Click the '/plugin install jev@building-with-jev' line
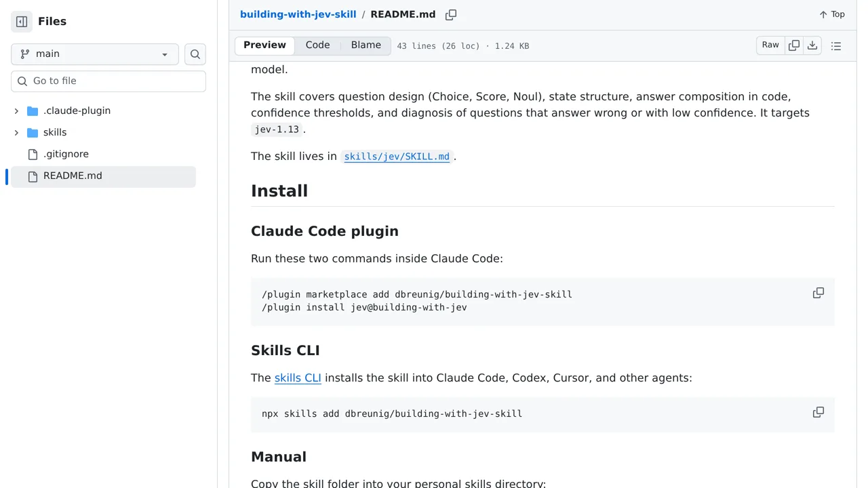This screenshot has width=868, height=488. (364, 307)
